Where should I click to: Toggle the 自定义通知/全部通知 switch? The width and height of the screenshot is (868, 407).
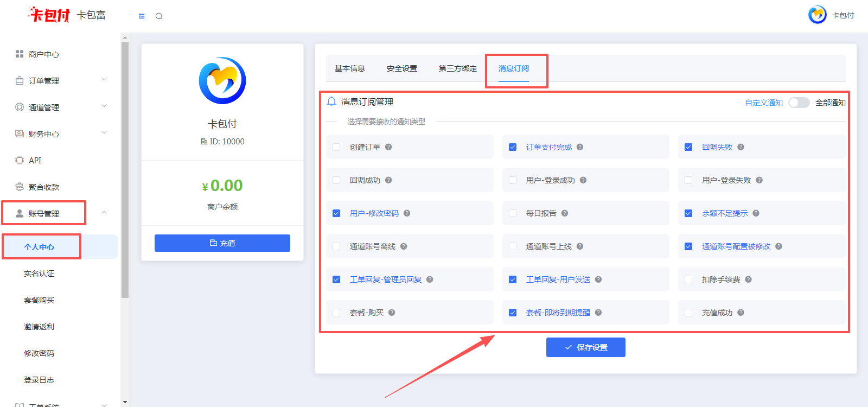pyautogui.click(x=799, y=103)
